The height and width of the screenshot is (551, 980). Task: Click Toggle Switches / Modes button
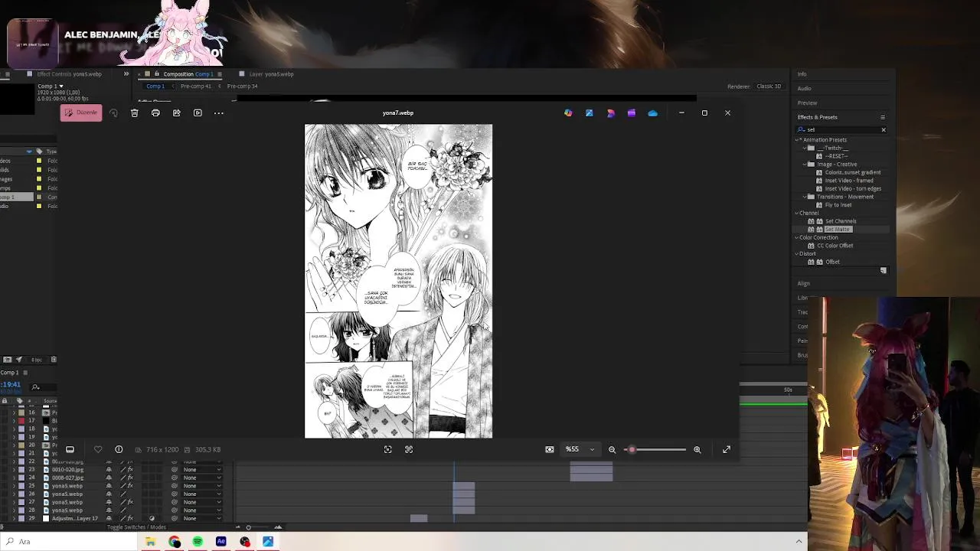tap(136, 527)
